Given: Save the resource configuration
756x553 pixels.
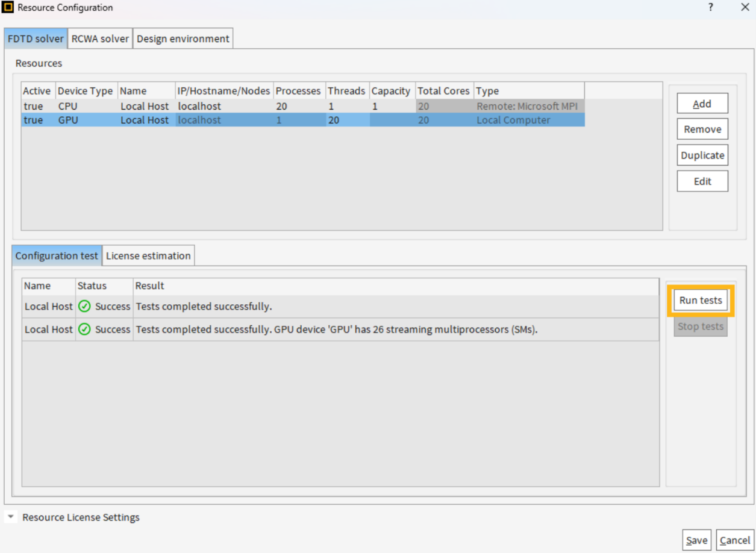Looking at the screenshot, I should 696,540.
